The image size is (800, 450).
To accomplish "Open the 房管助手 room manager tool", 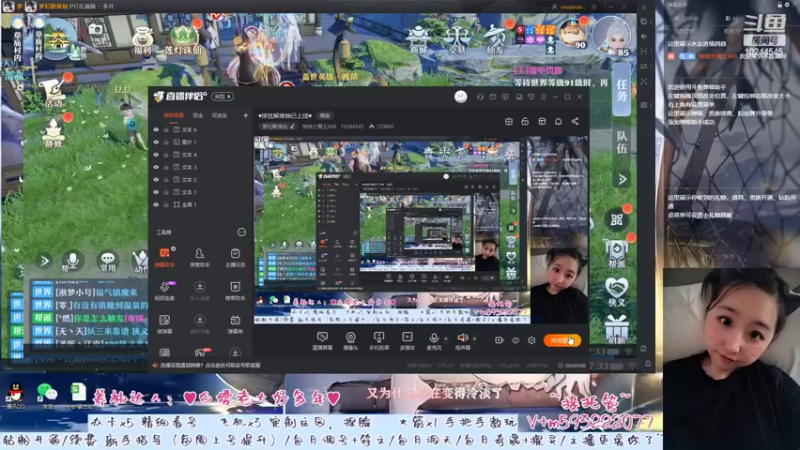I will pyautogui.click(x=199, y=257).
